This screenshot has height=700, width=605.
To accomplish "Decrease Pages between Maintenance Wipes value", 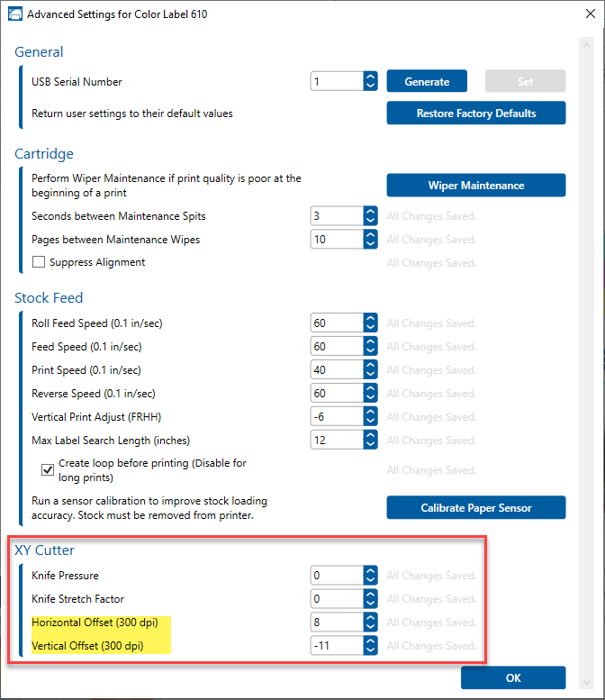I will tap(370, 244).
